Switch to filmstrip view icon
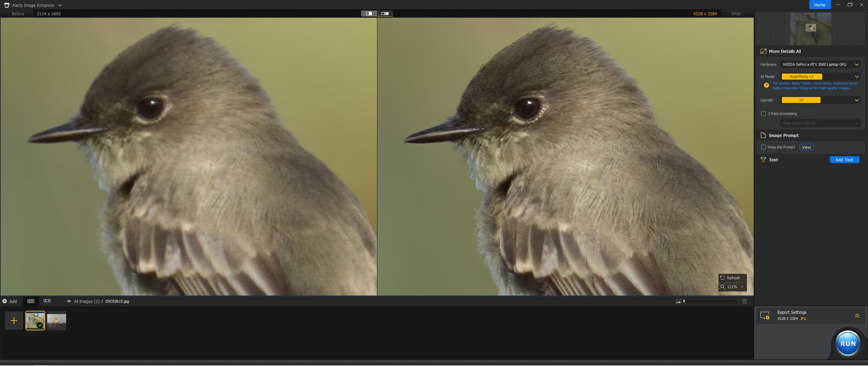Image resolution: width=868 pixels, height=366 pixels. [47, 301]
